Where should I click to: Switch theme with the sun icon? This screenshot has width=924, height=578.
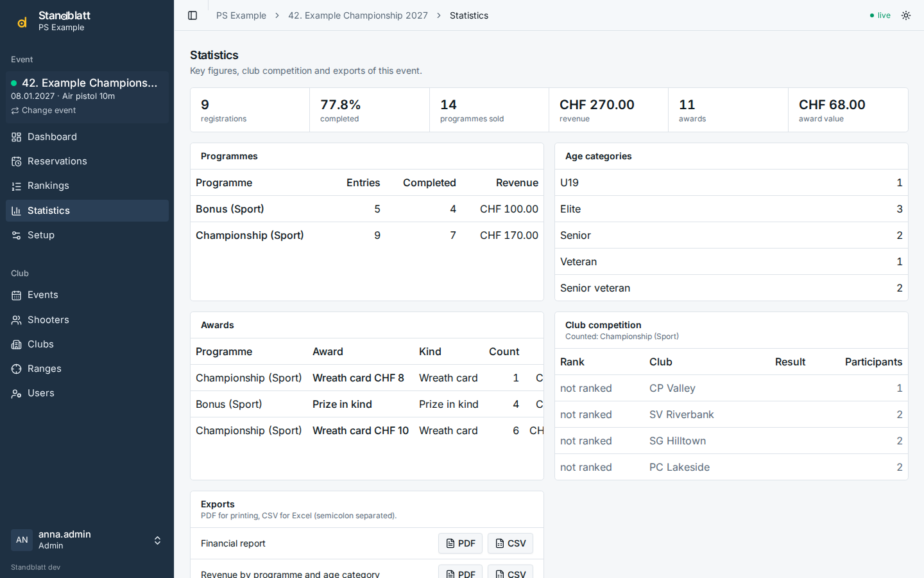906,15
